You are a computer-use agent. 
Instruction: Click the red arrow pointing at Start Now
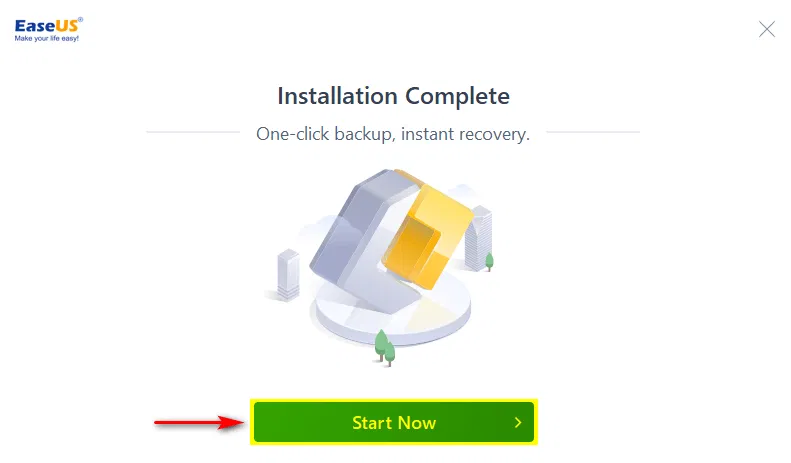(x=199, y=422)
